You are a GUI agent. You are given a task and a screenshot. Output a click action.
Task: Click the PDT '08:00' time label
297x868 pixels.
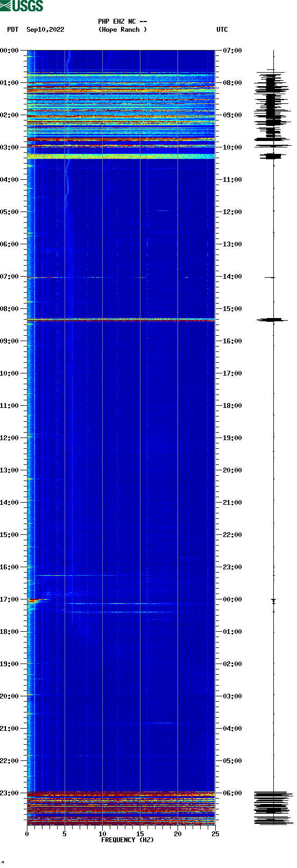(9, 309)
